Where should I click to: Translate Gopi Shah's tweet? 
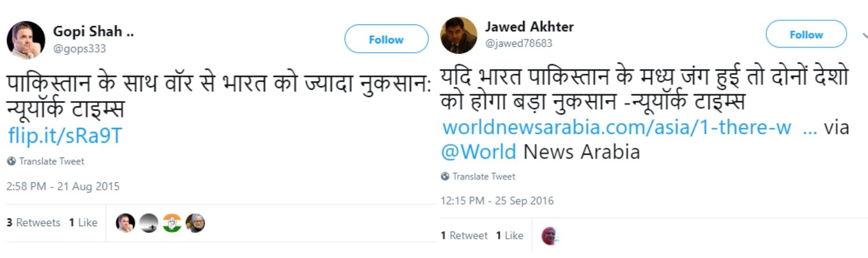coord(52,161)
